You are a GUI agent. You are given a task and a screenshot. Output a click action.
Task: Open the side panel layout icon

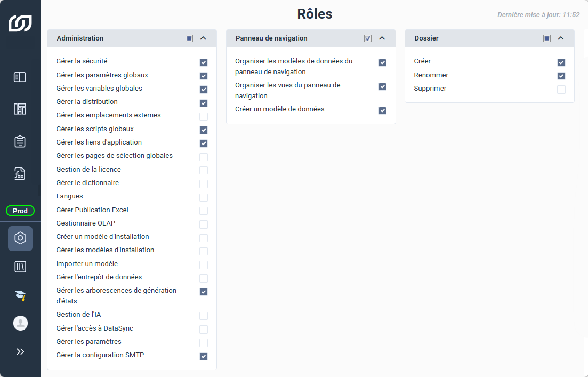tap(20, 77)
